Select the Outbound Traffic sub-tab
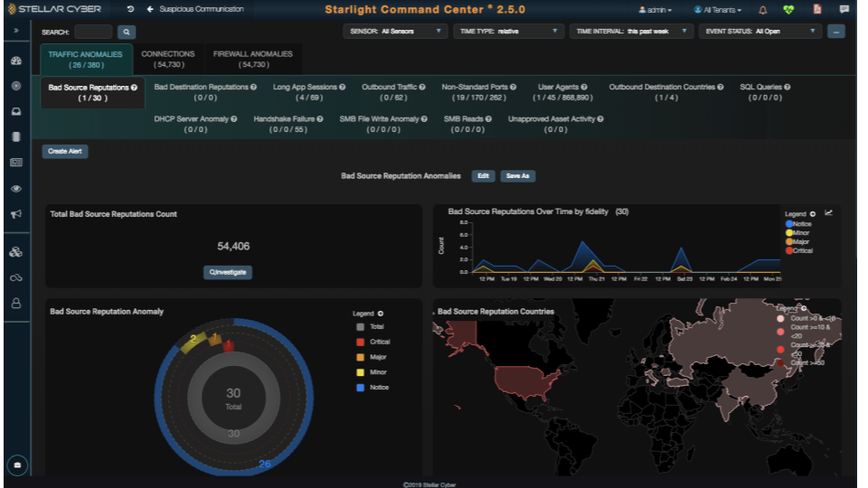Screen dimensions: 868x488 point(393,92)
